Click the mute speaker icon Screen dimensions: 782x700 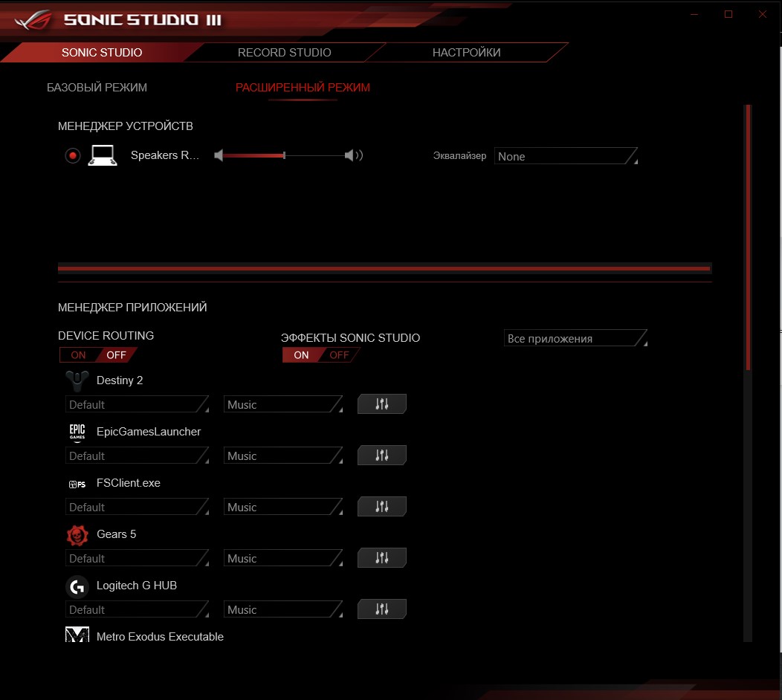pos(219,155)
